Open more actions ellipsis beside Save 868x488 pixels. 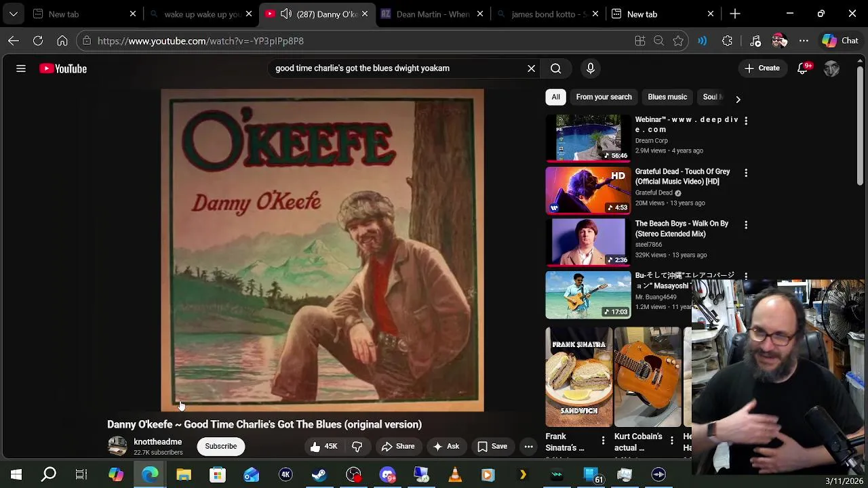coord(528,446)
